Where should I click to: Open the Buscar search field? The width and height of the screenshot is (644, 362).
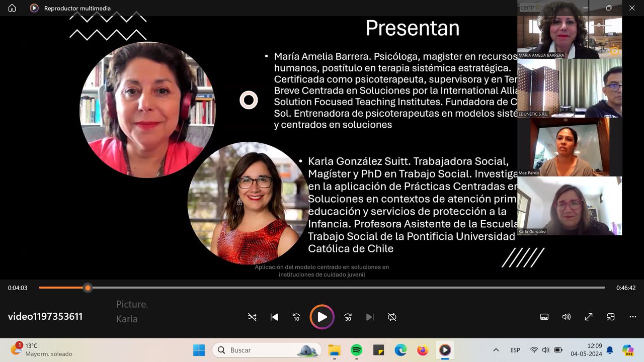tap(267, 350)
